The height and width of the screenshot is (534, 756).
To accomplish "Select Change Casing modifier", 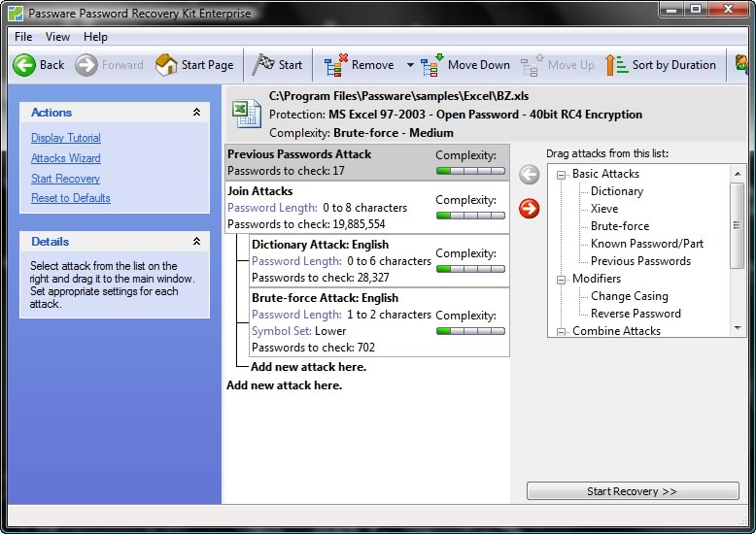I will [x=630, y=296].
